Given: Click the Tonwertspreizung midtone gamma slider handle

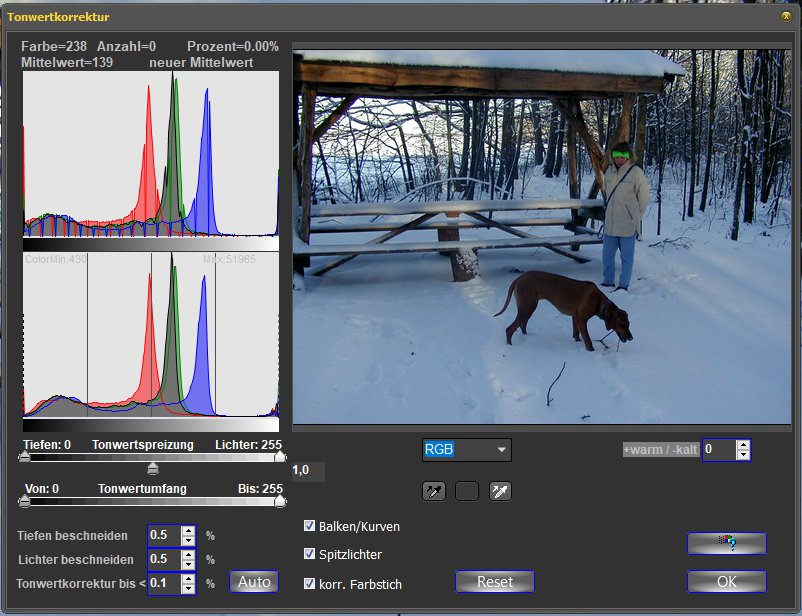Looking at the screenshot, I should point(153,468).
